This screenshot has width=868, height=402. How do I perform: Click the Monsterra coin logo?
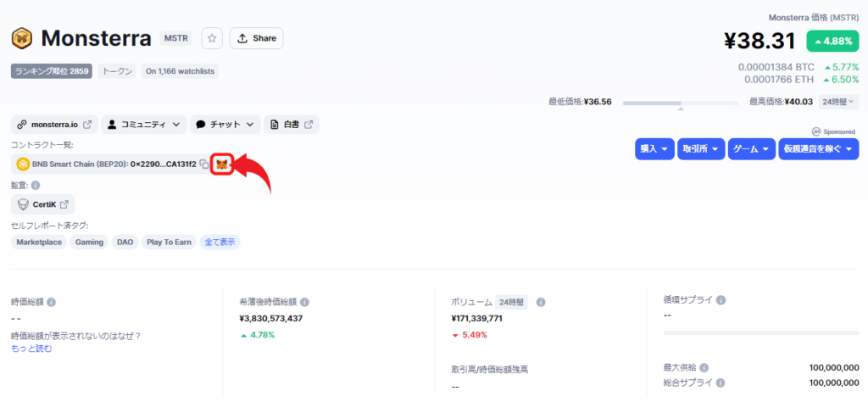(x=21, y=39)
